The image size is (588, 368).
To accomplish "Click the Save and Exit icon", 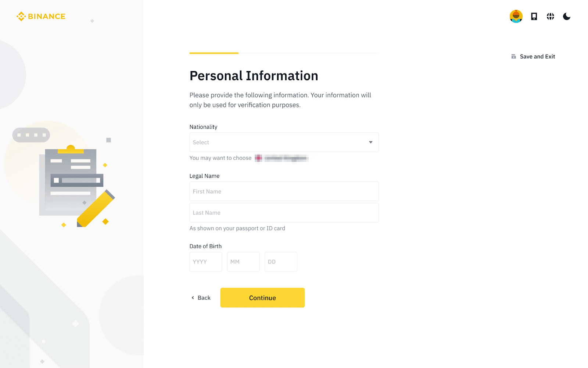I will click(x=513, y=57).
